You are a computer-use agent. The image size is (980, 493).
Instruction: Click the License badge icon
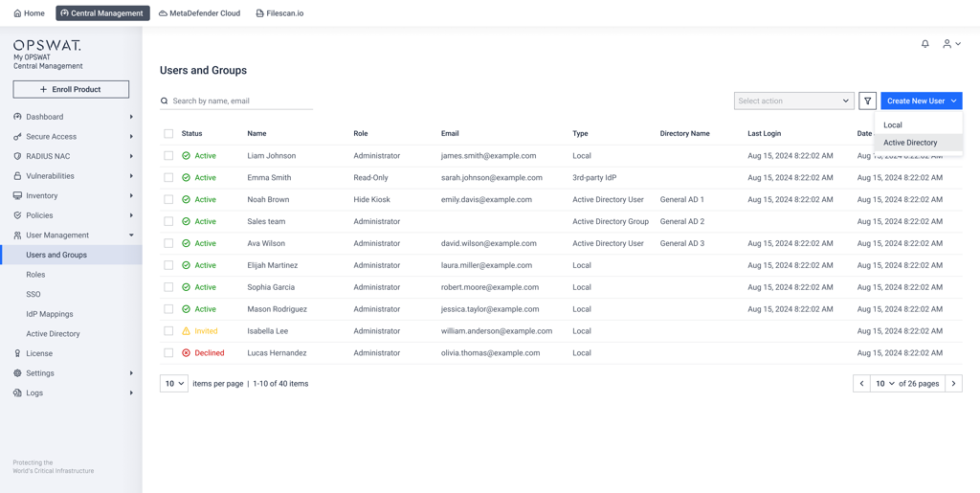pyautogui.click(x=17, y=353)
